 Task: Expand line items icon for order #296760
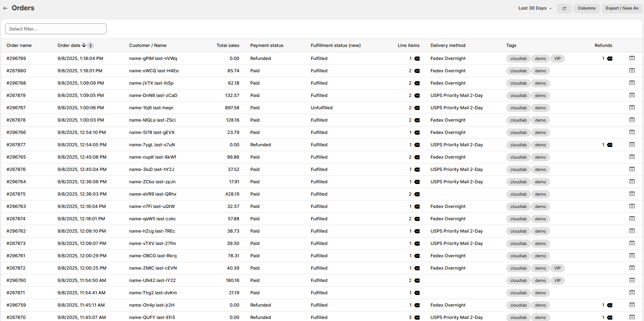click(x=417, y=281)
